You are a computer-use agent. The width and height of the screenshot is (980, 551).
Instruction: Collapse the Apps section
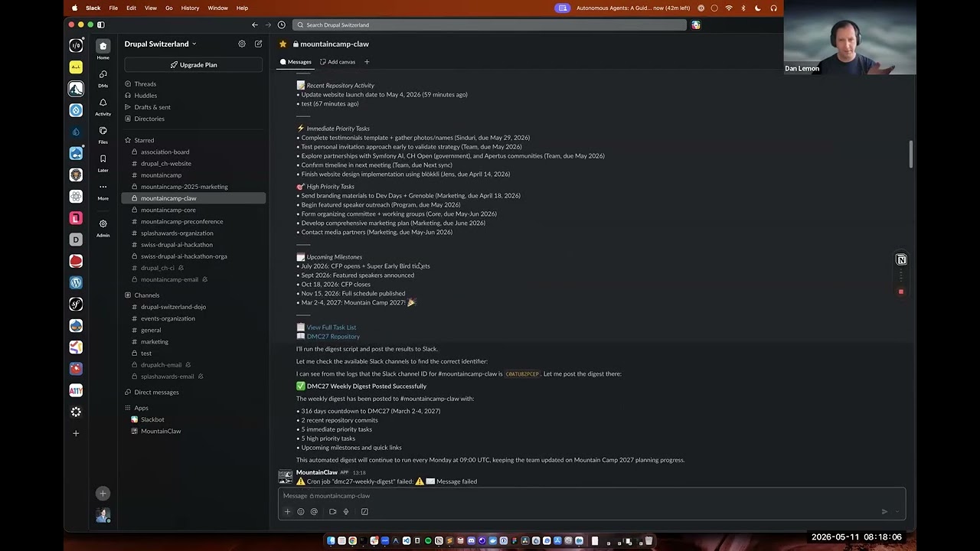(141, 408)
